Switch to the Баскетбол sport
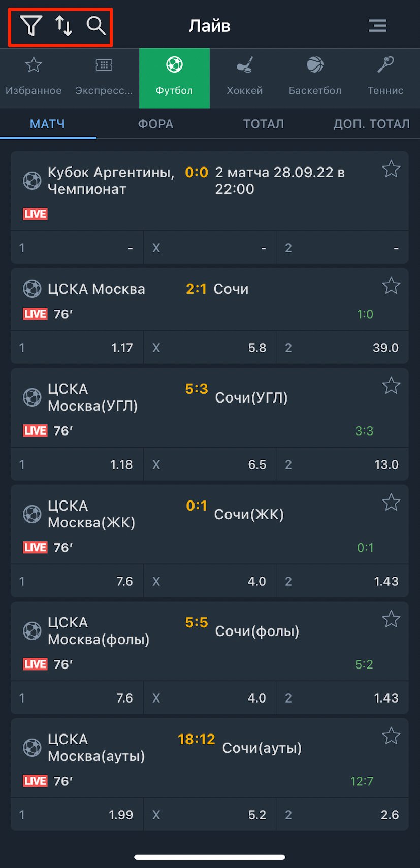Screen dimensions: 420x868 pyautogui.click(x=315, y=78)
